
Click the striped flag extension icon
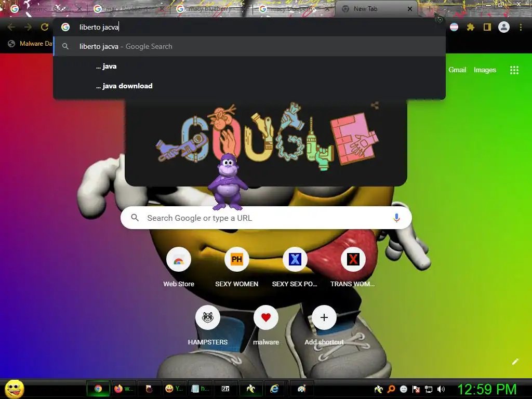[454, 27]
